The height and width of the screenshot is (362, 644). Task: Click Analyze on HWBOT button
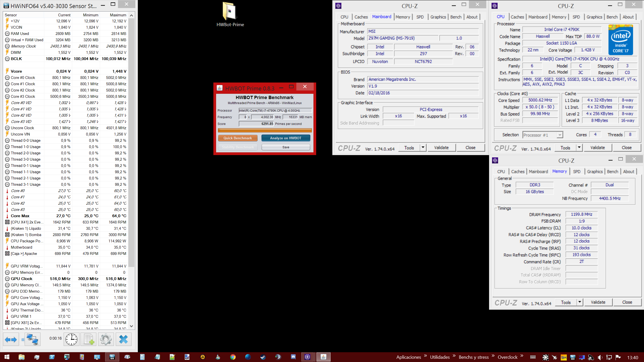(x=286, y=138)
